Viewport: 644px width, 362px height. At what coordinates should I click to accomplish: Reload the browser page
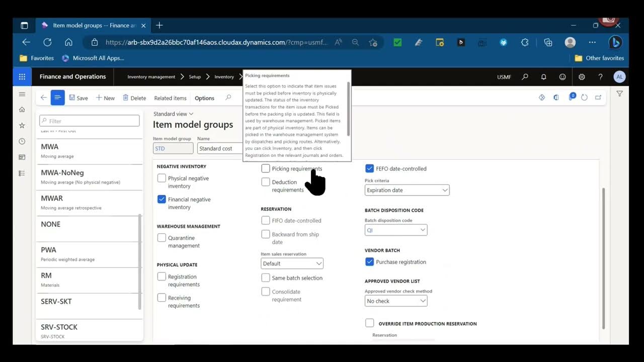(47, 42)
